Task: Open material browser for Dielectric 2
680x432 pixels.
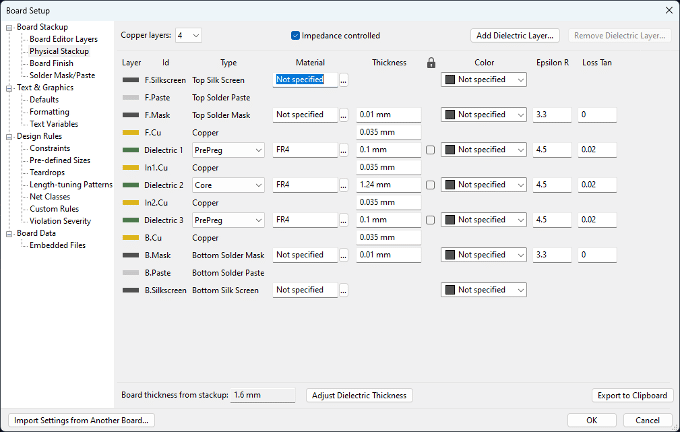Action: [x=344, y=185]
